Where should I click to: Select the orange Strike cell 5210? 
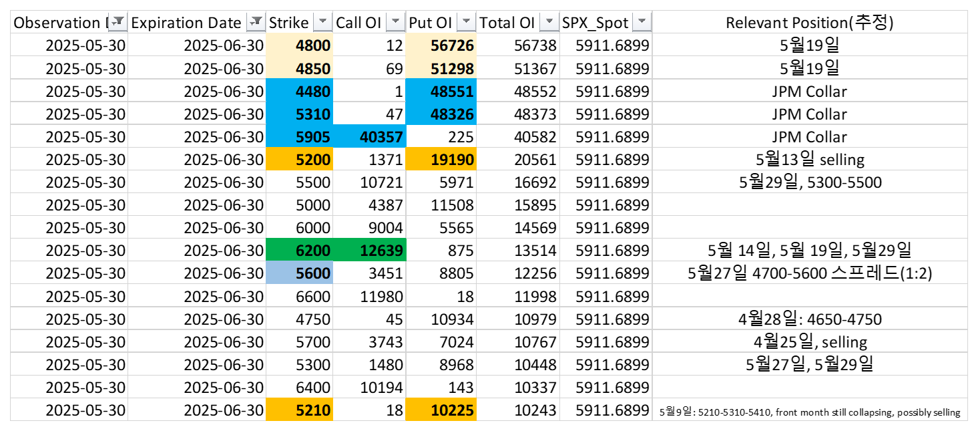coord(300,409)
